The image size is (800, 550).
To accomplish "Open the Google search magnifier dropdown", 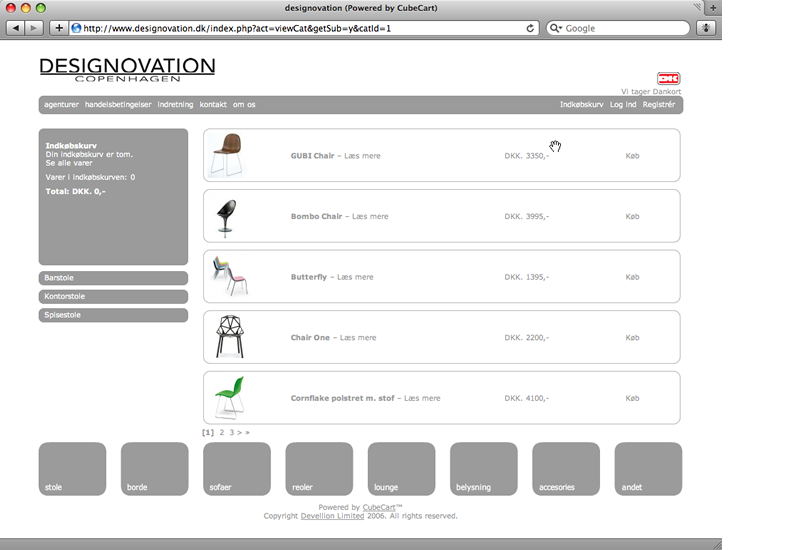I will pyautogui.click(x=556, y=28).
